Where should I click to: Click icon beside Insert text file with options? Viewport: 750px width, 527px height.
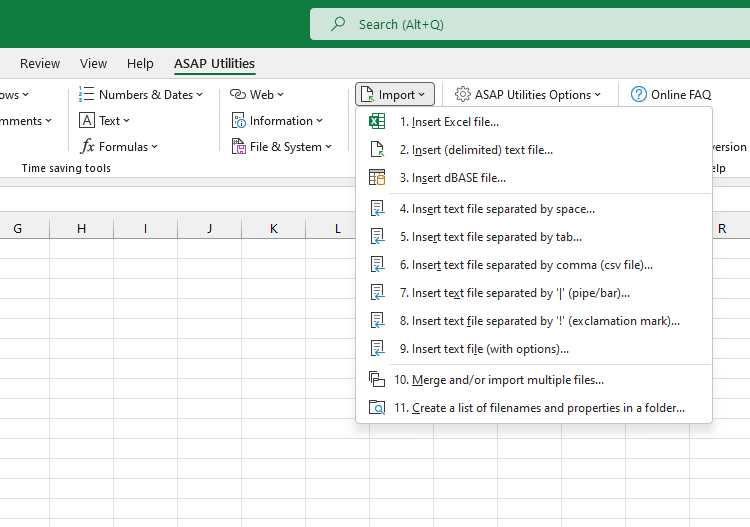(x=377, y=349)
